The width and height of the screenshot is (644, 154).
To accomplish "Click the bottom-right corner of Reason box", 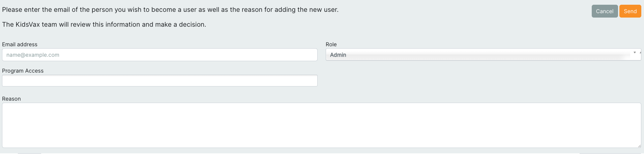I will 639,146.
